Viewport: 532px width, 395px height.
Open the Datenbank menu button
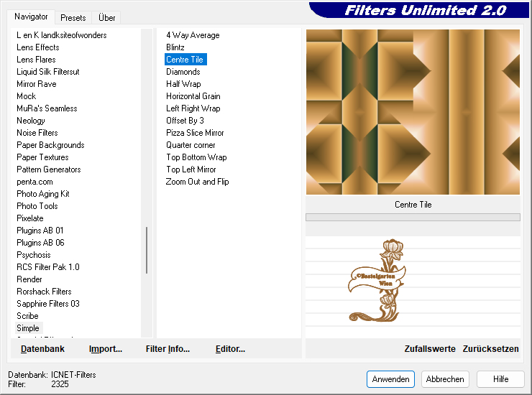point(42,349)
